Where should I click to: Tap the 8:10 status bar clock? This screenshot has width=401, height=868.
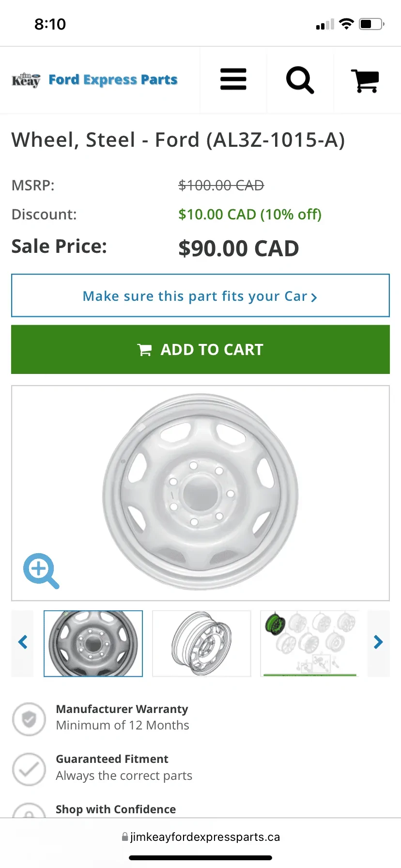(50, 24)
